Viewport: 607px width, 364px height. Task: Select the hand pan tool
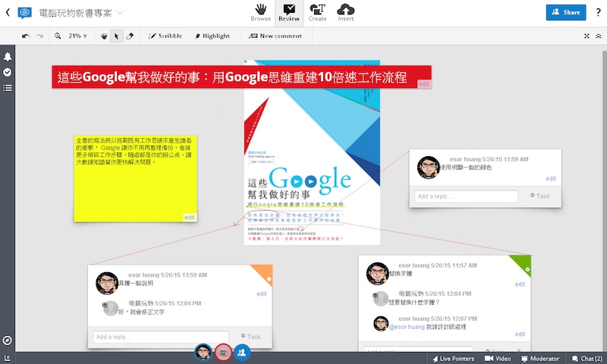[104, 36]
